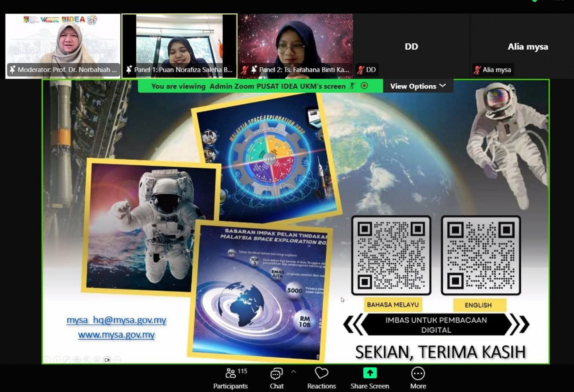Click the slideshow pen tool icon
Viewport: 574px width, 392px height.
click(66, 360)
